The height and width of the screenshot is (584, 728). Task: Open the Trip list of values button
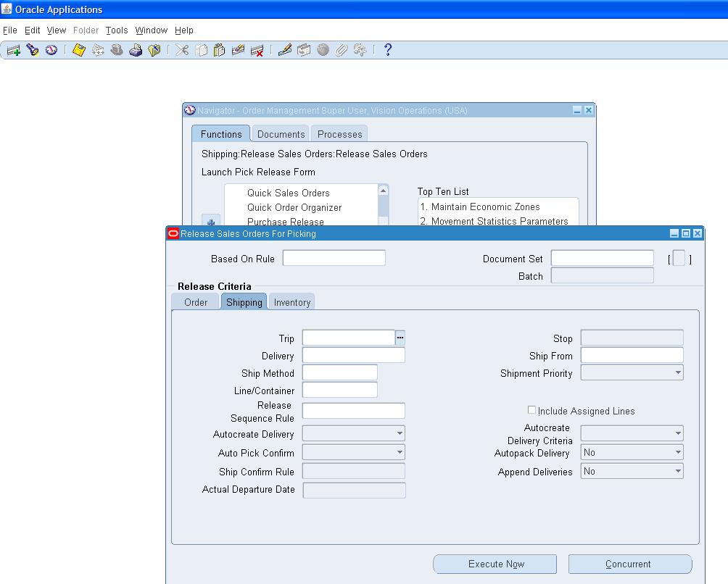coord(400,338)
